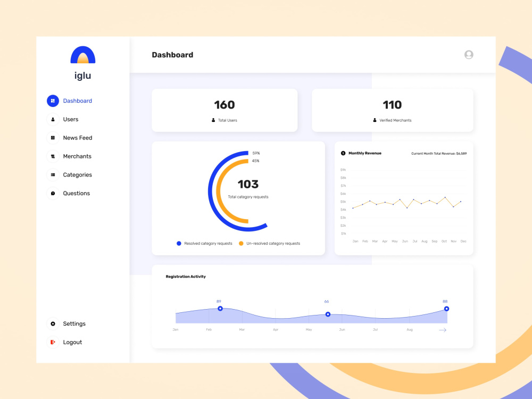Click the 66 registration data point
This screenshot has width=532, height=399.
coord(328,314)
